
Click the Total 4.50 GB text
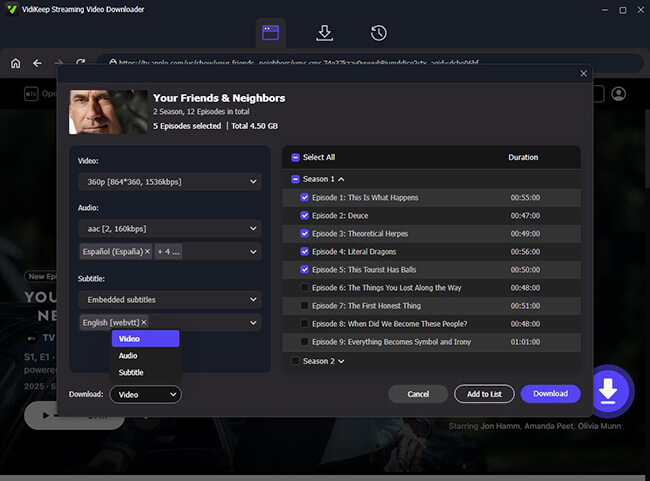click(x=255, y=126)
